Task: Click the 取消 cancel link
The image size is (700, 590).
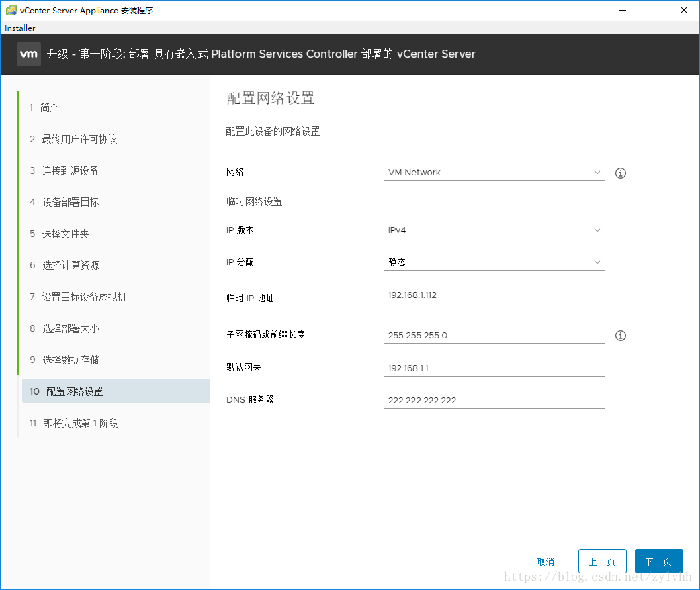Action: tap(545, 562)
